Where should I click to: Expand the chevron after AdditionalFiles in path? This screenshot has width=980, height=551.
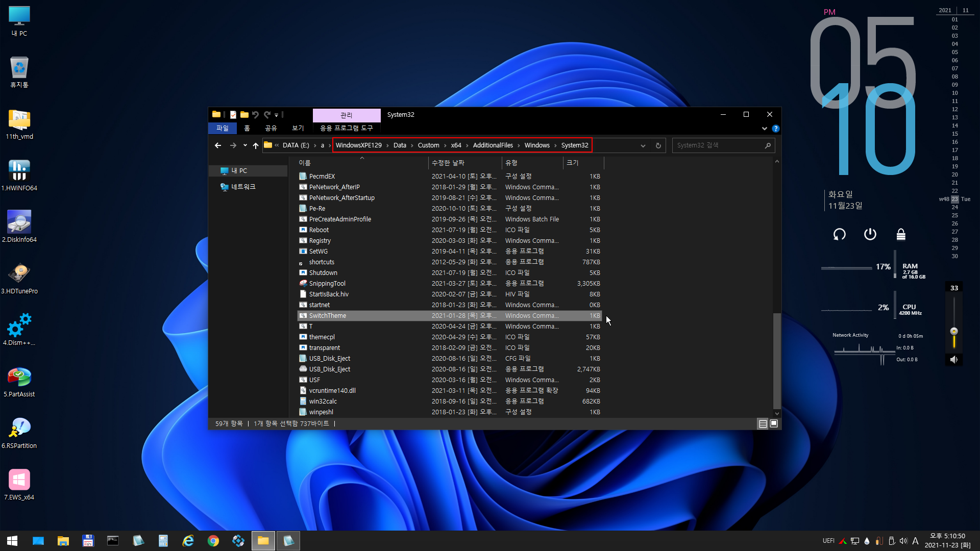[x=519, y=145]
